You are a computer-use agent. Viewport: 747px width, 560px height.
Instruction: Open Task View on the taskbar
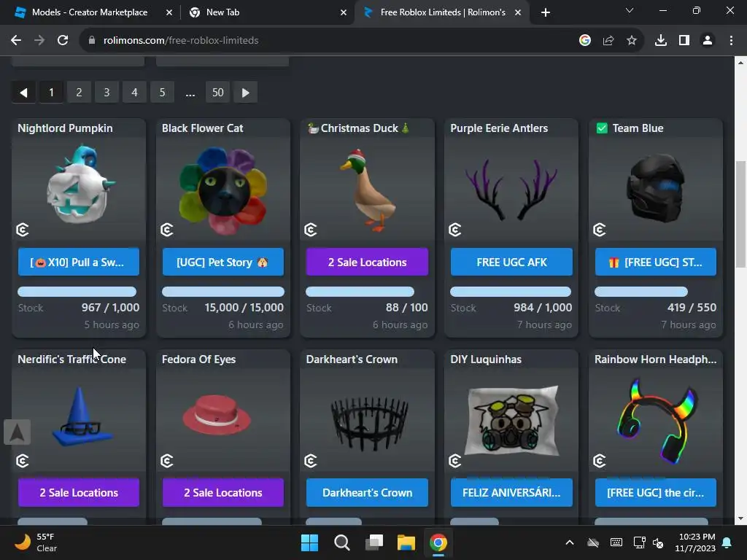(374, 542)
